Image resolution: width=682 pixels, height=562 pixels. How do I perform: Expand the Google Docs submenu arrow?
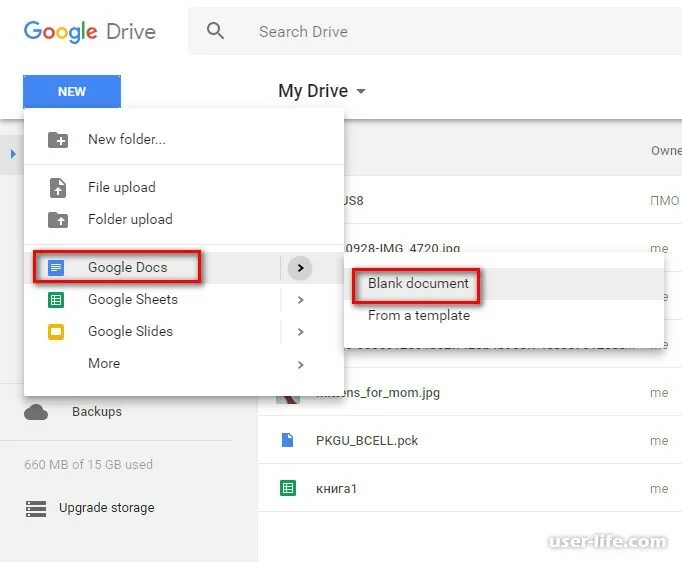(x=300, y=268)
